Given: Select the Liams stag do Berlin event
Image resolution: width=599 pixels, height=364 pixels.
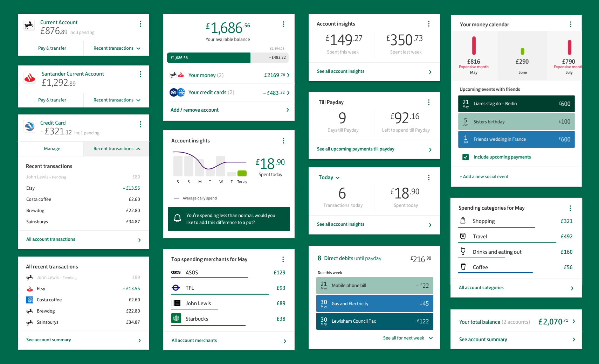Looking at the screenshot, I should (x=516, y=104).
